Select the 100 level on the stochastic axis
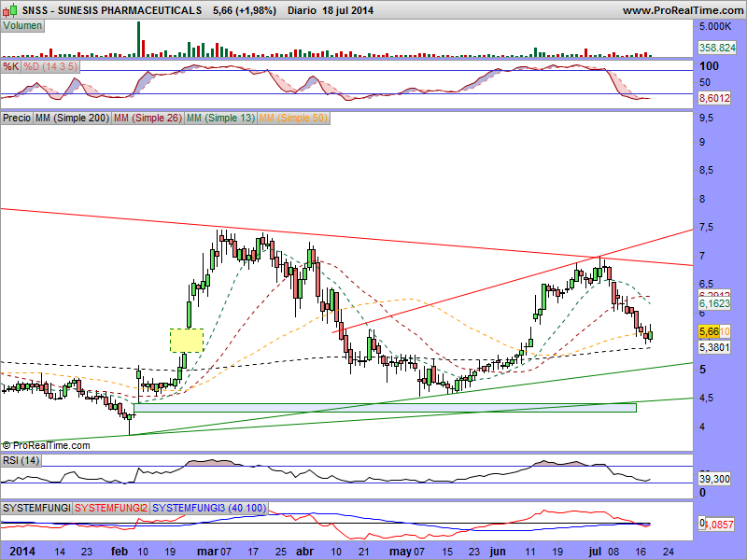The height and width of the screenshot is (560, 747). (x=709, y=66)
